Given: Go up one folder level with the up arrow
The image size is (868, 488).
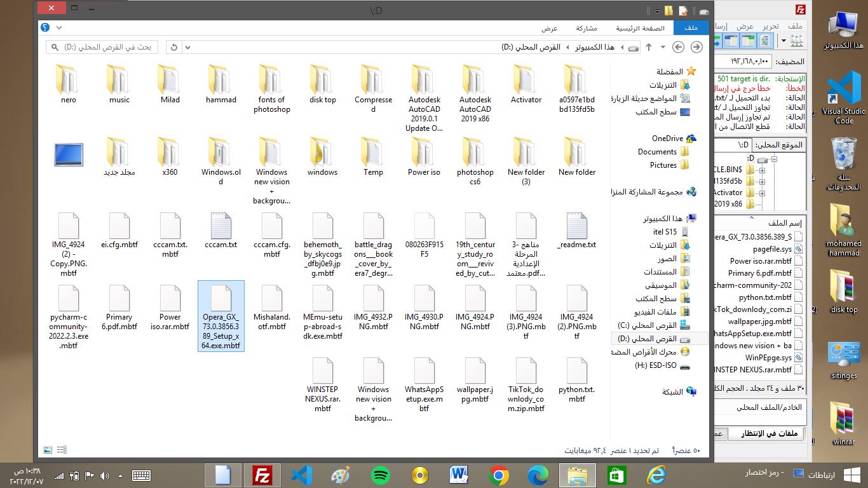Looking at the screenshot, I should pyautogui.click(x=649, y=47).
